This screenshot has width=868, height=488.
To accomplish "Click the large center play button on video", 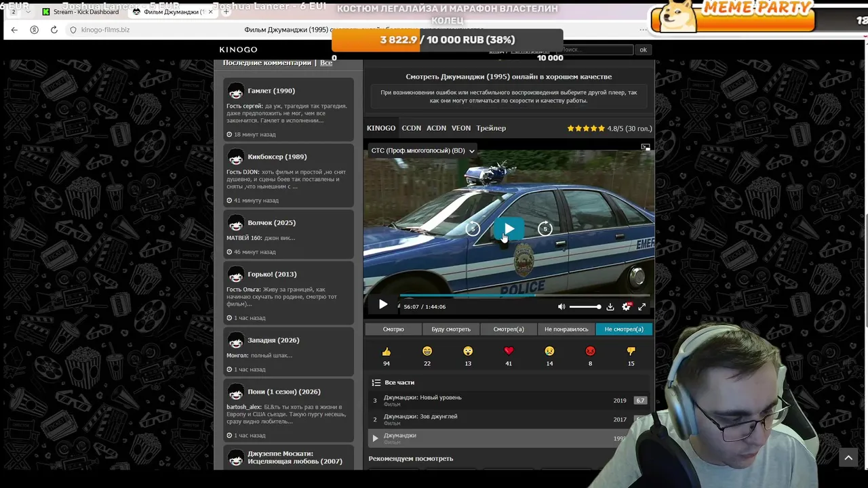I will point(508,228).
